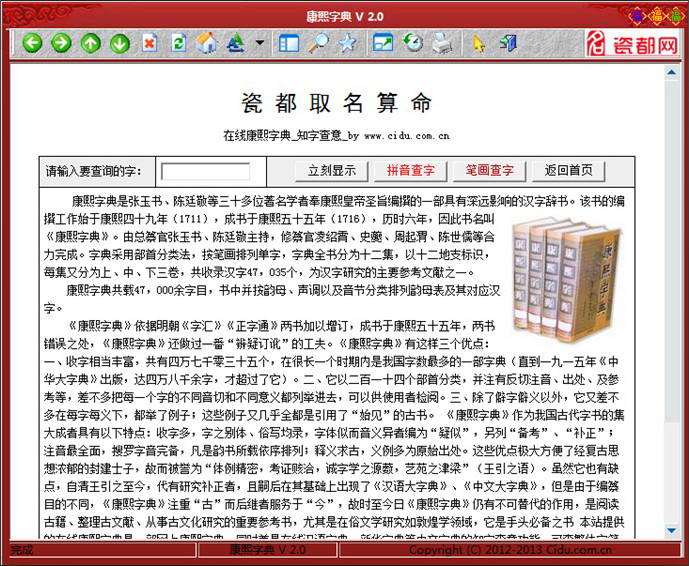Click the green down arrow icon
Image resolution: width=689 pixels, height=566 pixels.
tap(120, 43)
